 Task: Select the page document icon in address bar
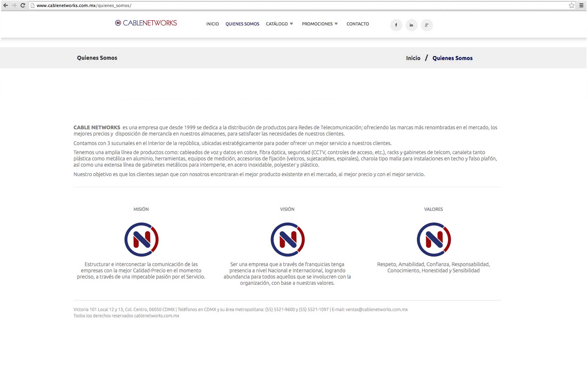[x=33, y=6]
